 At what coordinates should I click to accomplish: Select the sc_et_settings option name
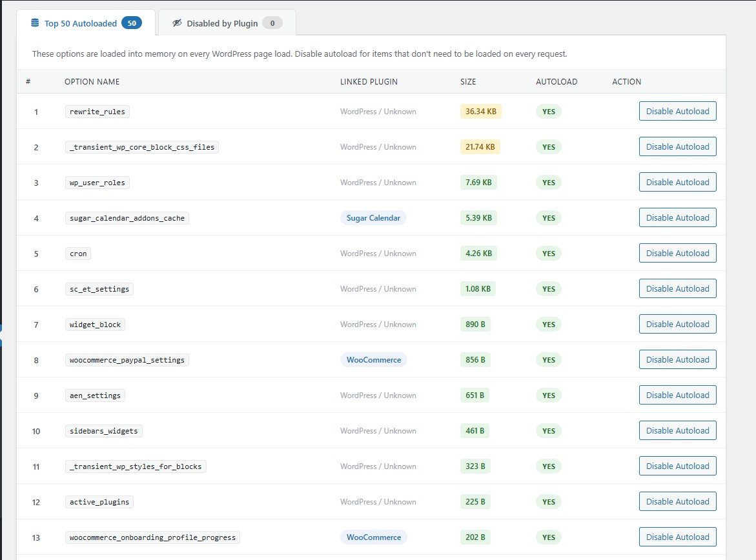(99, 289)
